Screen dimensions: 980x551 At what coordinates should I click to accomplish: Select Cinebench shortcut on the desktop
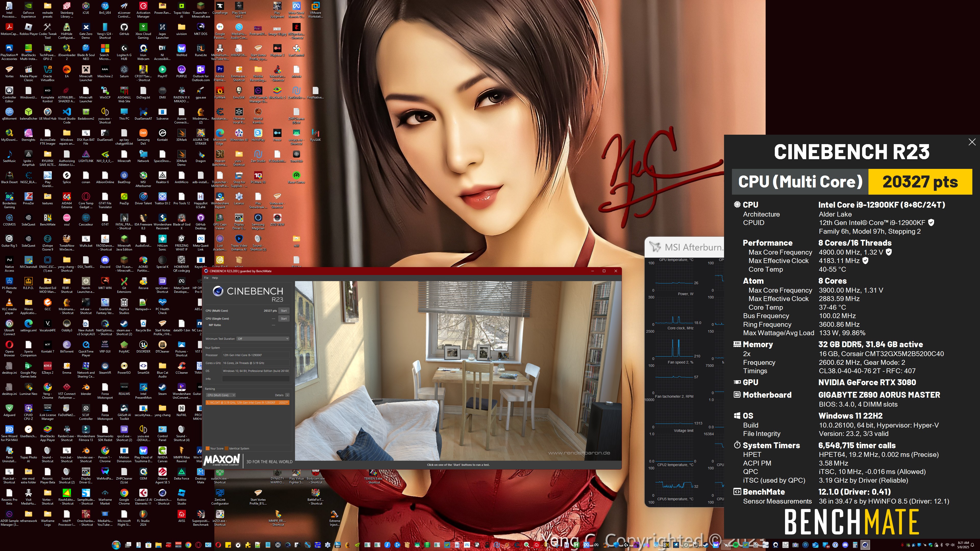tap(163, 497)
